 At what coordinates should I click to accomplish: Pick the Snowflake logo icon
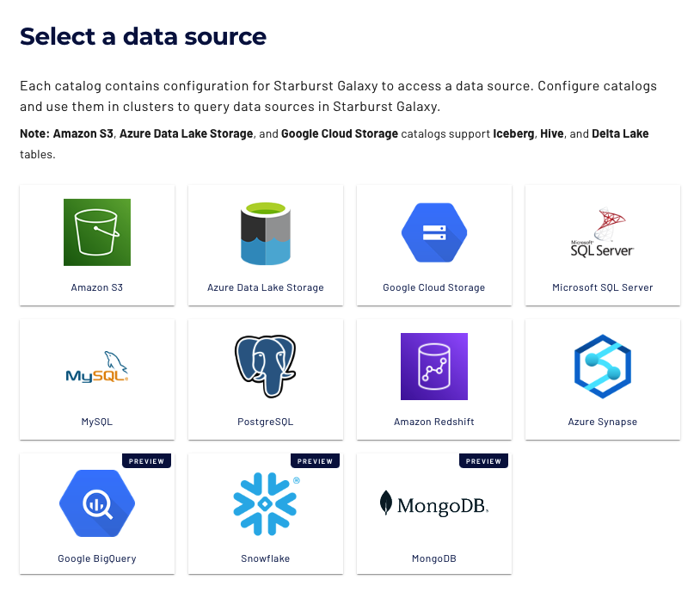[x=266, y=503]
